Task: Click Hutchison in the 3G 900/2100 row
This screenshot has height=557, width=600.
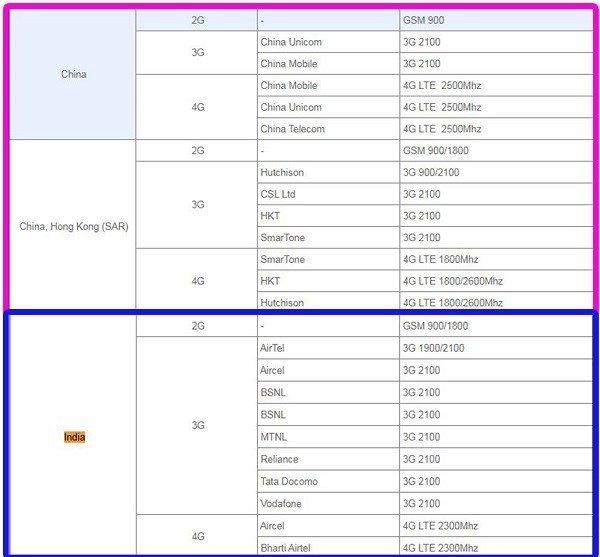Action: pos(328,172)
